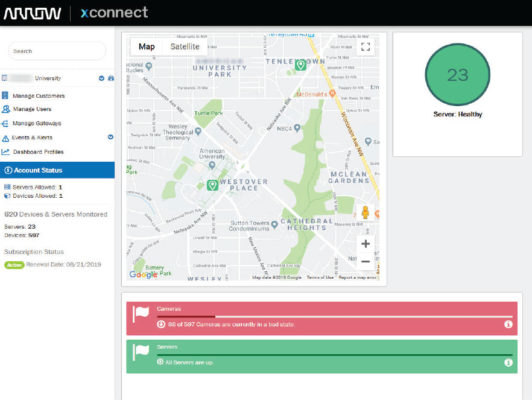Click the Manage Users people icon

[5, 109]
